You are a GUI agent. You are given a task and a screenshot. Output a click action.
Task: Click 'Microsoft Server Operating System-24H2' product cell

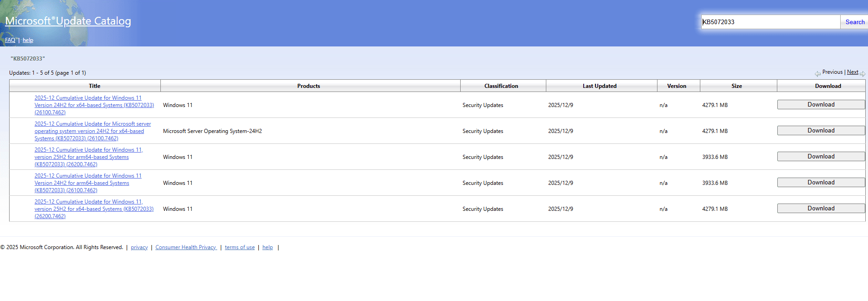212,131
